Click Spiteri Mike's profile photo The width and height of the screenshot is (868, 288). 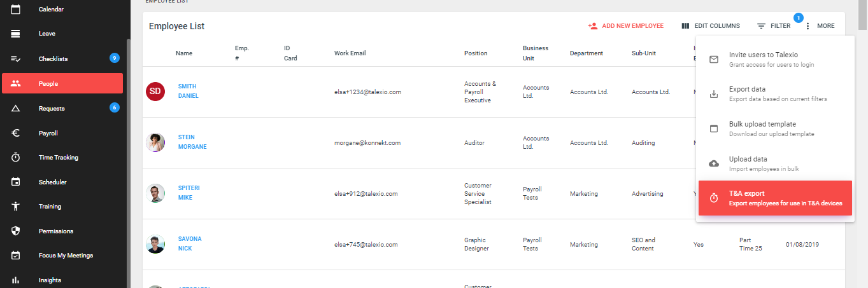tap(155, 193)
